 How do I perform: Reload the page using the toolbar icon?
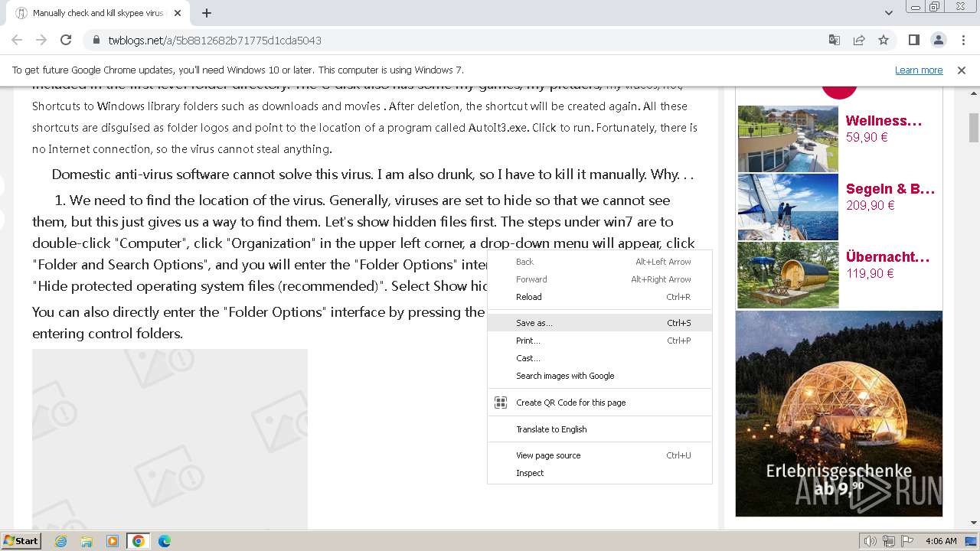tap(66, 40)
